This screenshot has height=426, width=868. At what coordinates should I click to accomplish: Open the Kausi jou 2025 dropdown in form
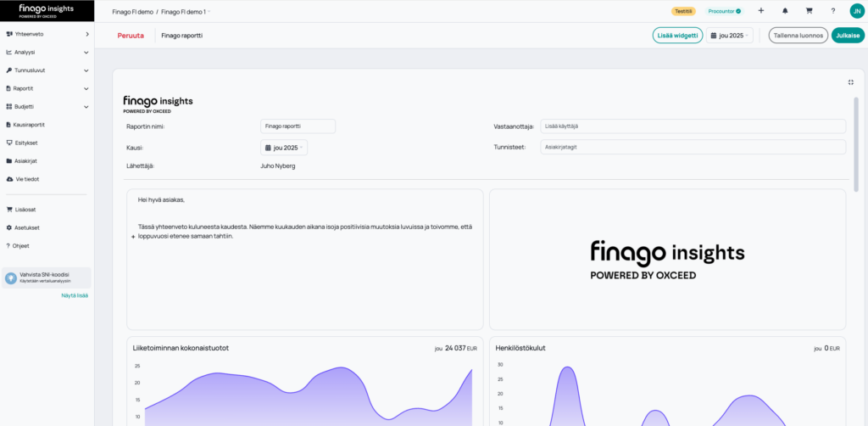pyautogui.click(x=284, y=148)
